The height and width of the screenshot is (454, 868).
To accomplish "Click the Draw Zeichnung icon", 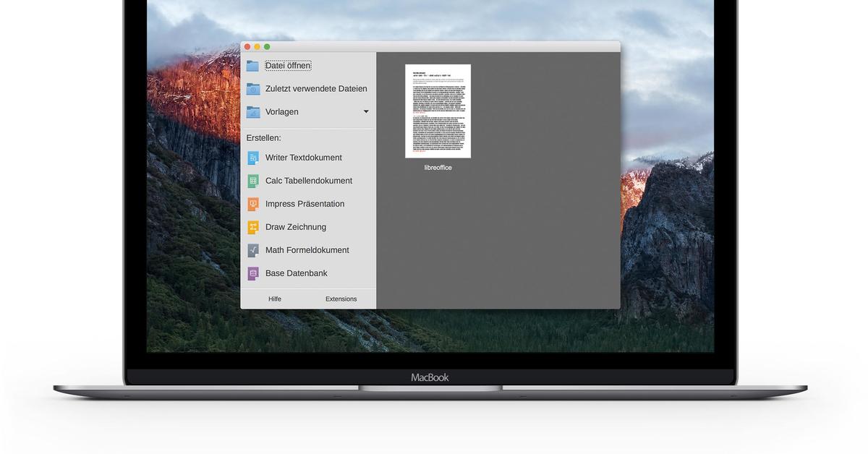I will pos(252,227).
